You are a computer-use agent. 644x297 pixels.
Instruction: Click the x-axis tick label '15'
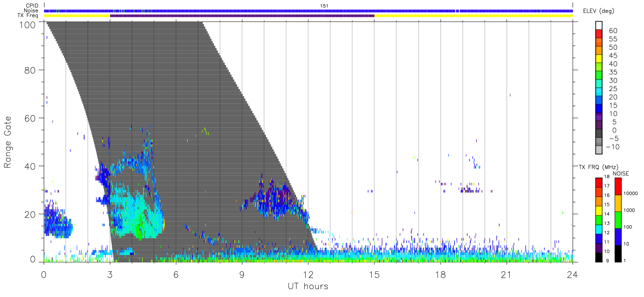click(374, 274)
